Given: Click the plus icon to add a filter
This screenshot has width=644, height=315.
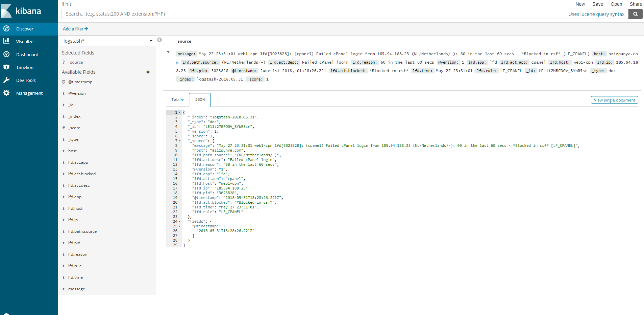Looking at the screenshot, I should point(86,29).
